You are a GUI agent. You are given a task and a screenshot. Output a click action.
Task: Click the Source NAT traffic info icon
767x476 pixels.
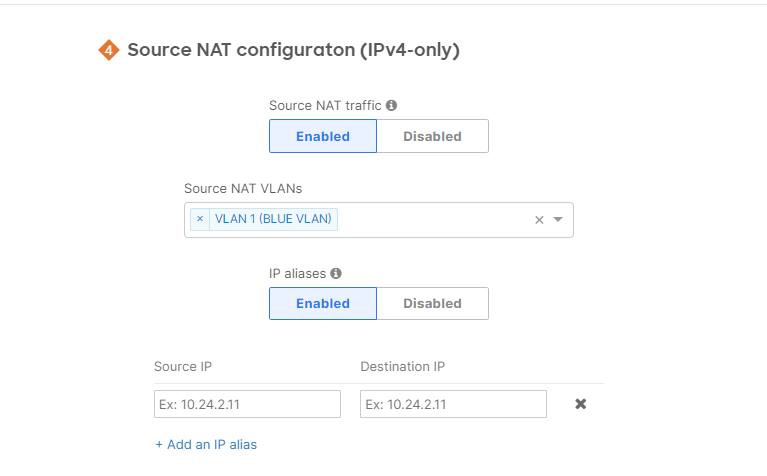coord(392,105)
